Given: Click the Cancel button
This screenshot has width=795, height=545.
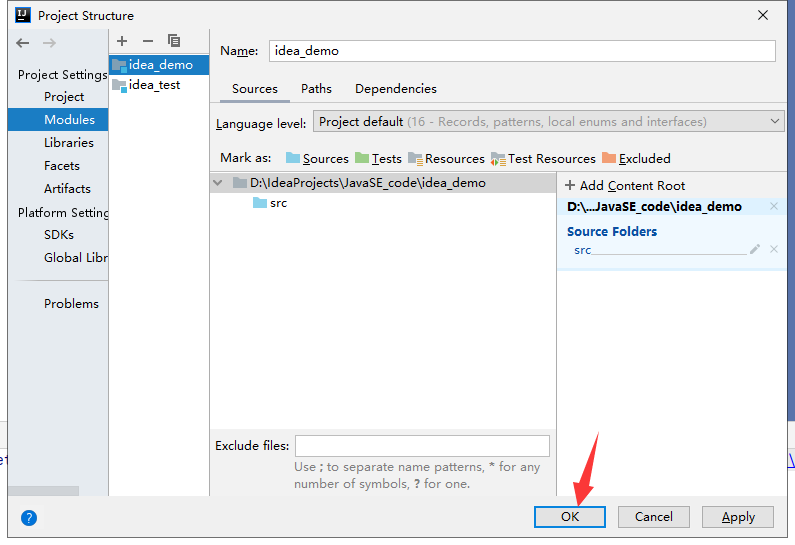Looking at the screenshot, I should click(654, 517).
